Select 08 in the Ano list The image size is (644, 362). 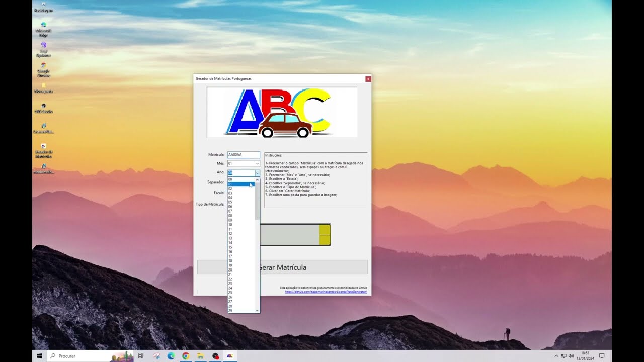point(242,216)
